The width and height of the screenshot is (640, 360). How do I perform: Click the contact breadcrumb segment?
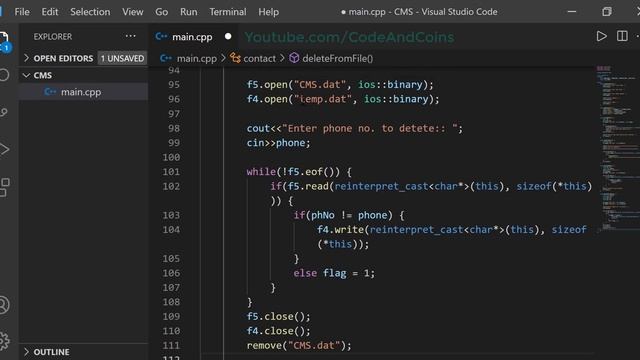(x=259, y=58)
